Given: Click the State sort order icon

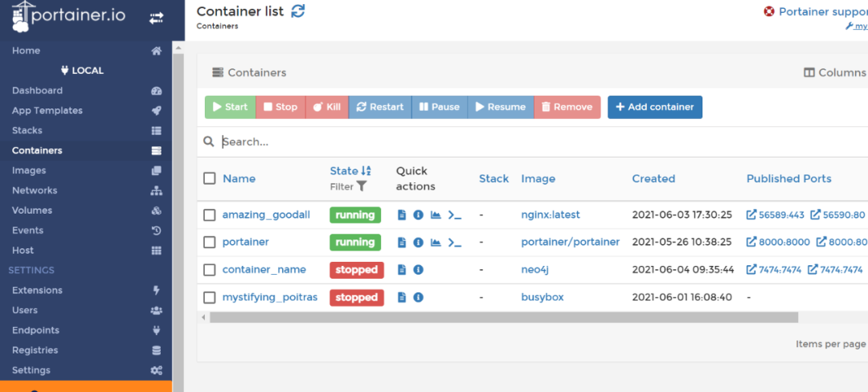Looking at the screenshot, I should tap(366, 171).
